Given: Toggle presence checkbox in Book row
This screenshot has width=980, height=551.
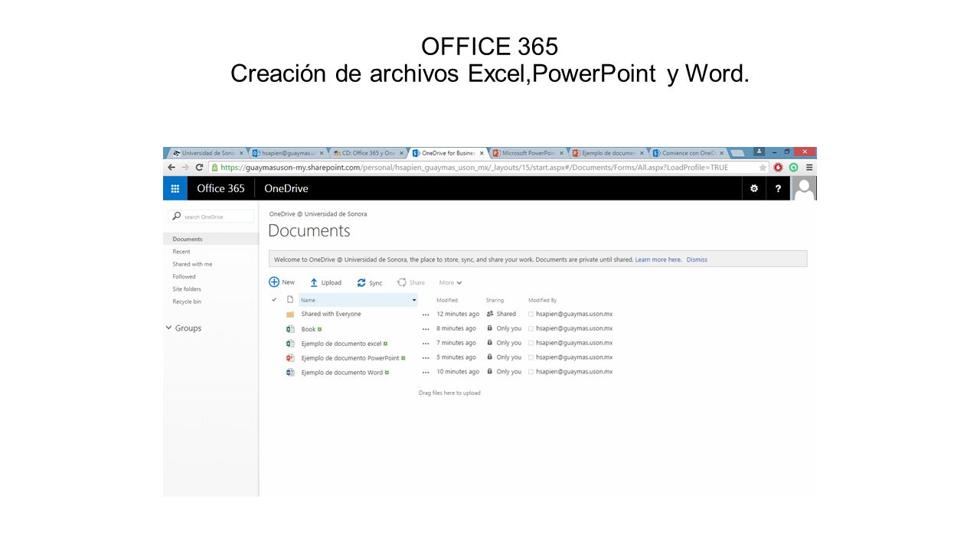Looking at the screenshot, I should [531, 328].
